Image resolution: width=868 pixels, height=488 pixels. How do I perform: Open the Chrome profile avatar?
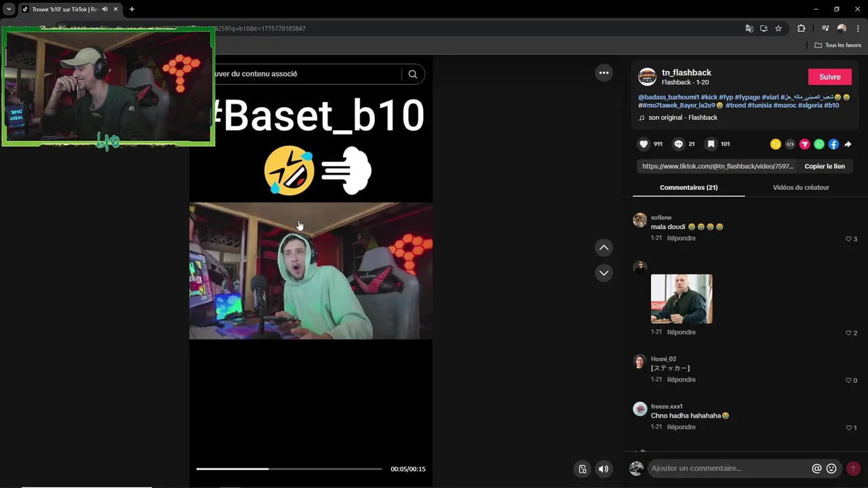[x=842, y=28]
